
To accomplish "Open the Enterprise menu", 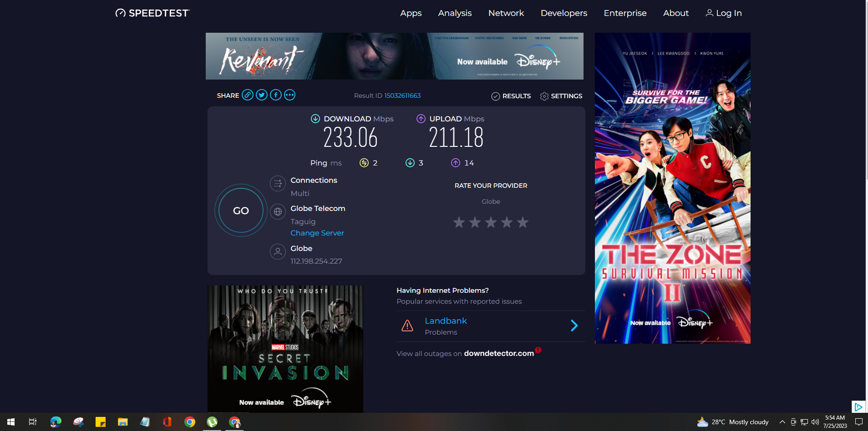I will [625, 13].
